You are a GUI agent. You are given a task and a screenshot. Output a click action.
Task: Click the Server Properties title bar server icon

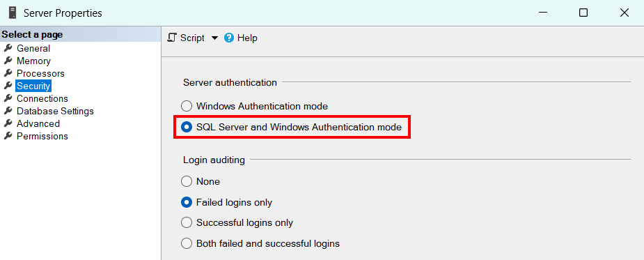pos(13,13)
